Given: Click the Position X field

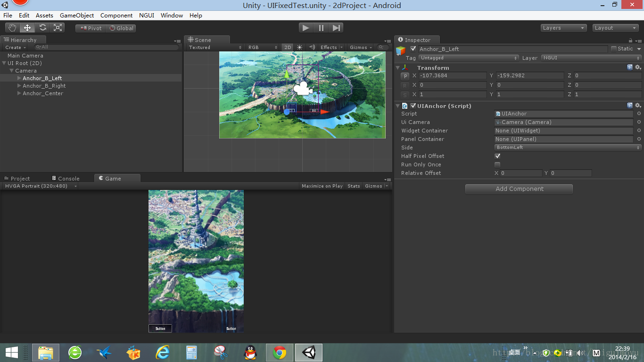Looking at the screenshot, I should [452, 75].
